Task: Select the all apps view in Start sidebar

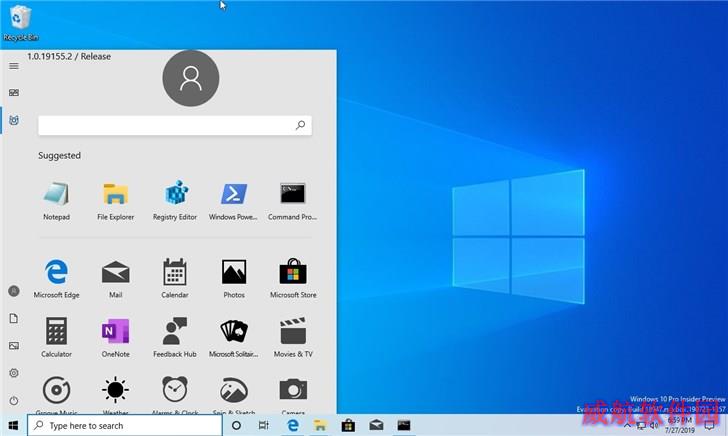Action: tap(14, 120)
